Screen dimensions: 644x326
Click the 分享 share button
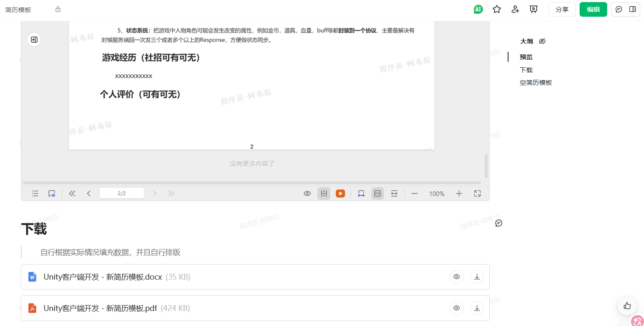(x=562, y=9)
